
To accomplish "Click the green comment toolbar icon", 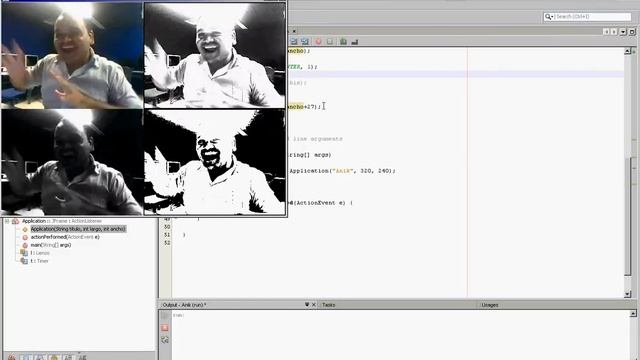I will [x=343, y=42].
